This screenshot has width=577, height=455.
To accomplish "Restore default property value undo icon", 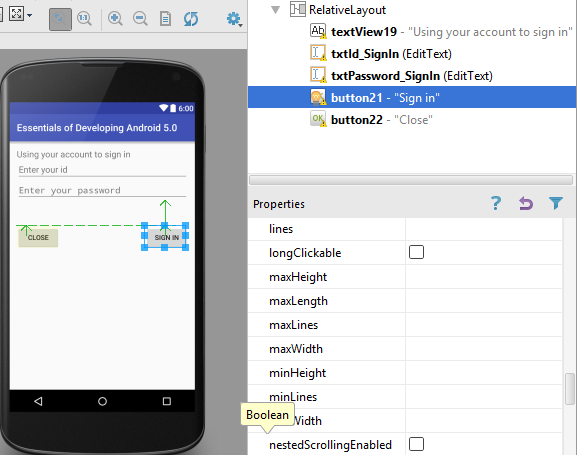I will [x=526, y=203].
